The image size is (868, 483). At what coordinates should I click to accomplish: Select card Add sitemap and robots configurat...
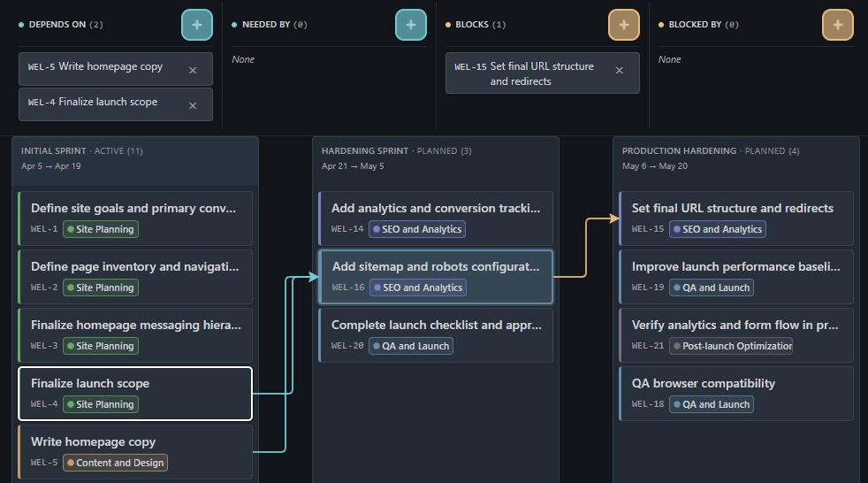pos(436,277)
